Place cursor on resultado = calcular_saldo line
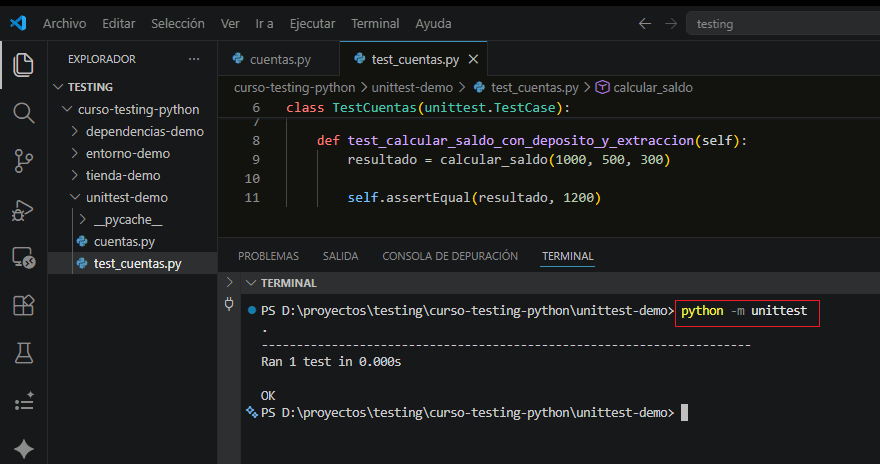 coord(508,160)
